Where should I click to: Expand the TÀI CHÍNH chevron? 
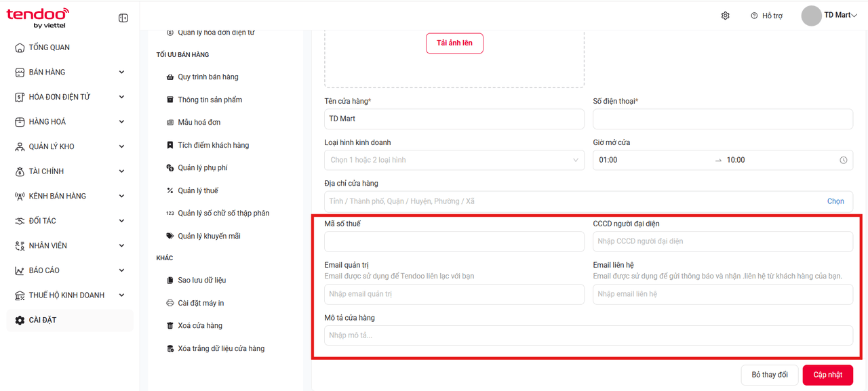pyautogui.click(x=122, y=171)
